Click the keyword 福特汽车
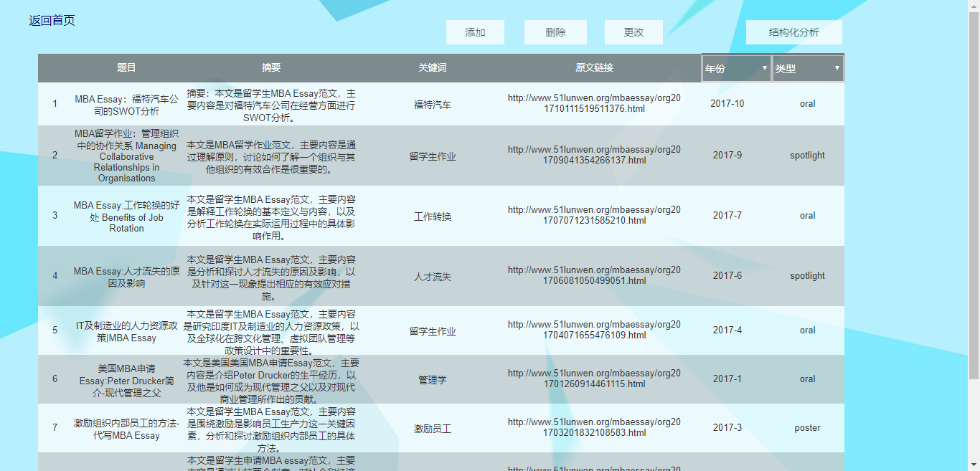 [x=433, y=105]
